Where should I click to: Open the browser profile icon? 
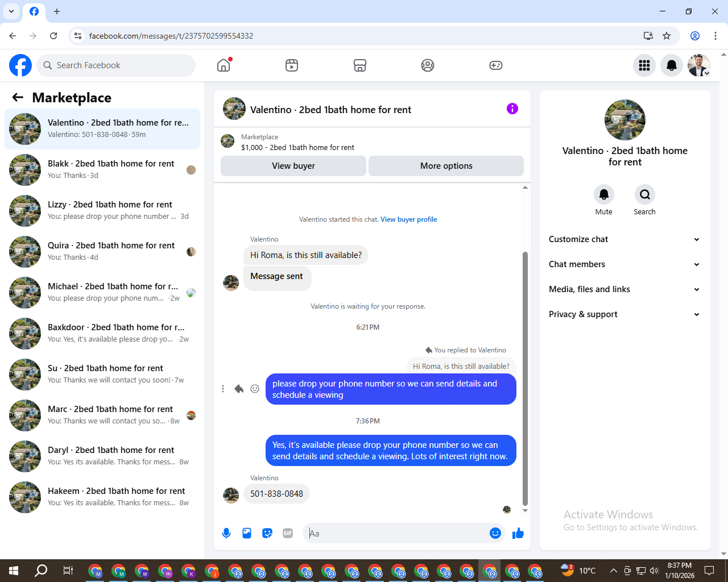[695, 36]
